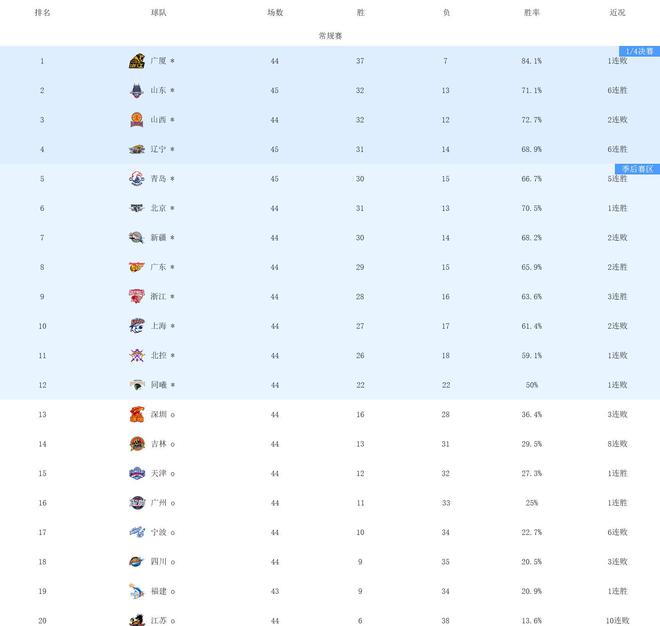660x626 pixels.
Task: Click the 广厦 team logo
Action: tap(137, 61)
